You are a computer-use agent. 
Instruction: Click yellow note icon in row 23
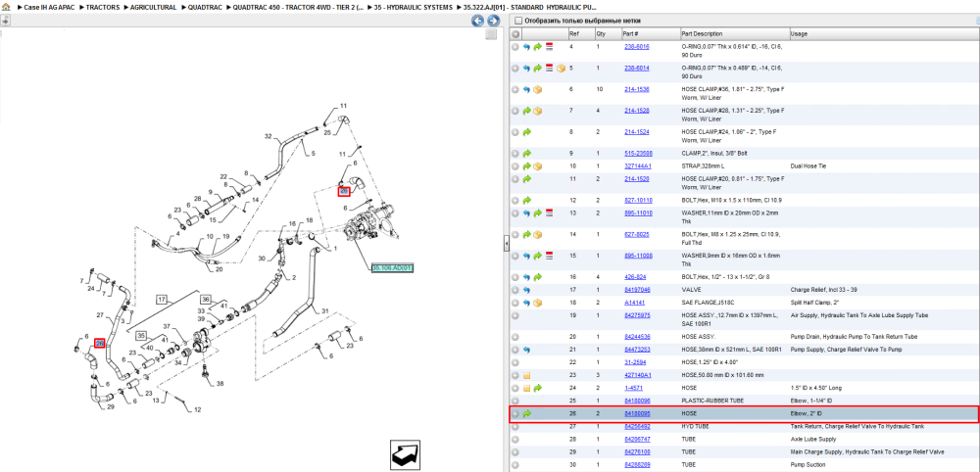coord(527,375)
